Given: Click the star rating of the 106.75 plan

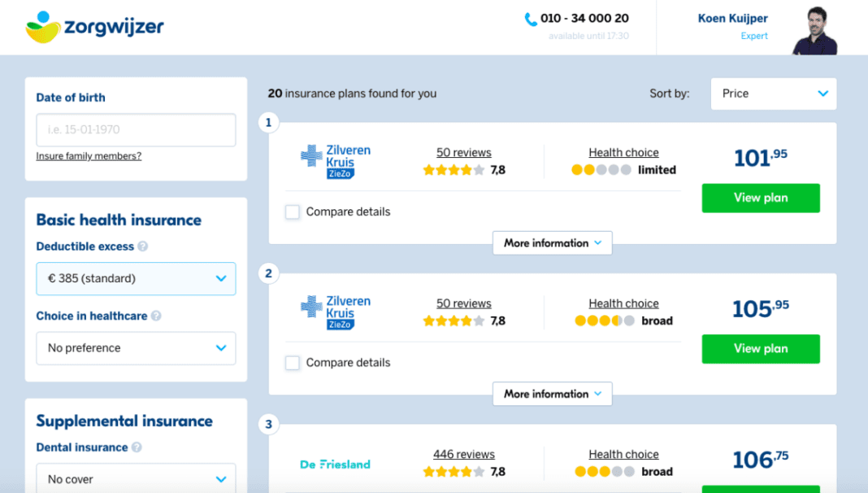Looking at the screenshot, I should (x=454, y=471).
